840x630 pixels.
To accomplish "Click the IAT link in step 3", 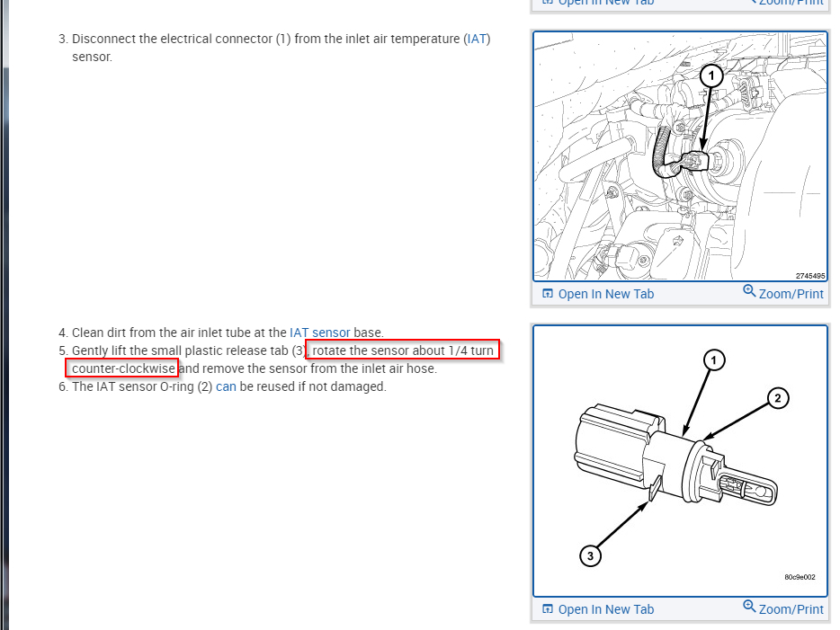I will point(477,39).
